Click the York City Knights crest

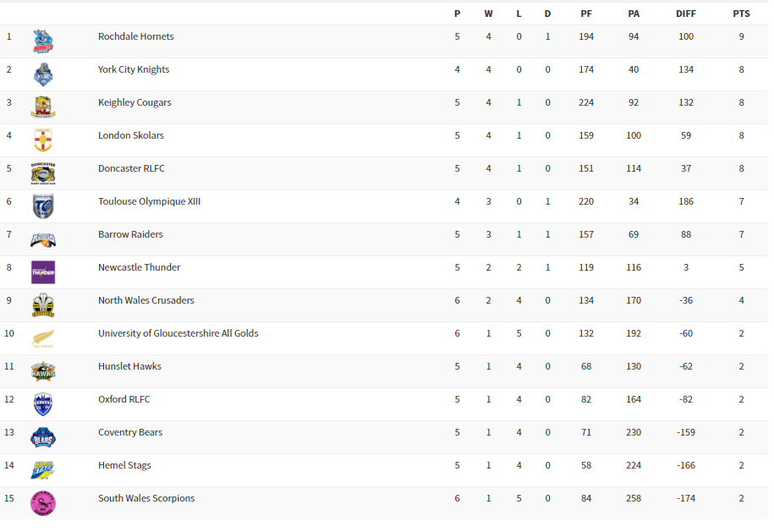43,74
